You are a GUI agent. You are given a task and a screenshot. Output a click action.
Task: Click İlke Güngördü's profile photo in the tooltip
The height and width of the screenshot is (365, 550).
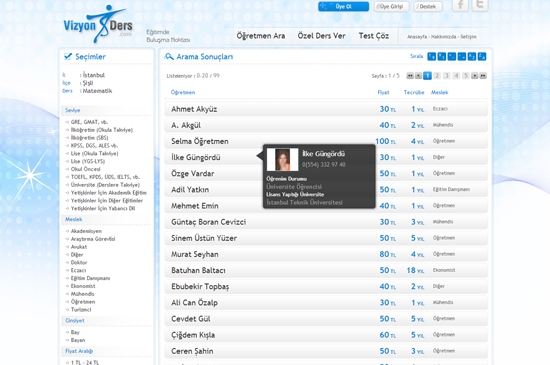pyautogui.click(x=282, y=160)
